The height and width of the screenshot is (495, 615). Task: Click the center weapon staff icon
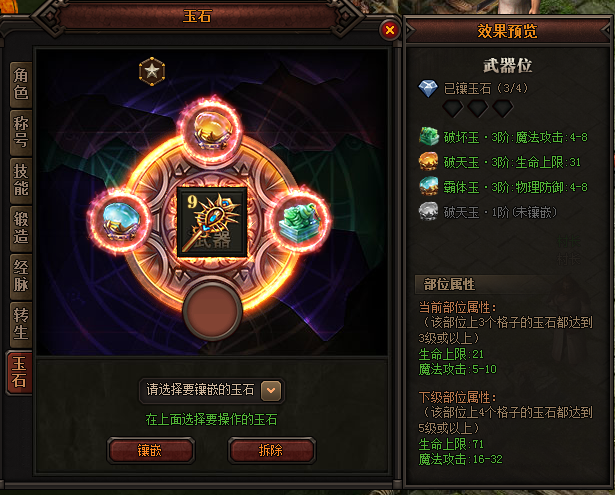pyautogui.click(x=212, y=222)
